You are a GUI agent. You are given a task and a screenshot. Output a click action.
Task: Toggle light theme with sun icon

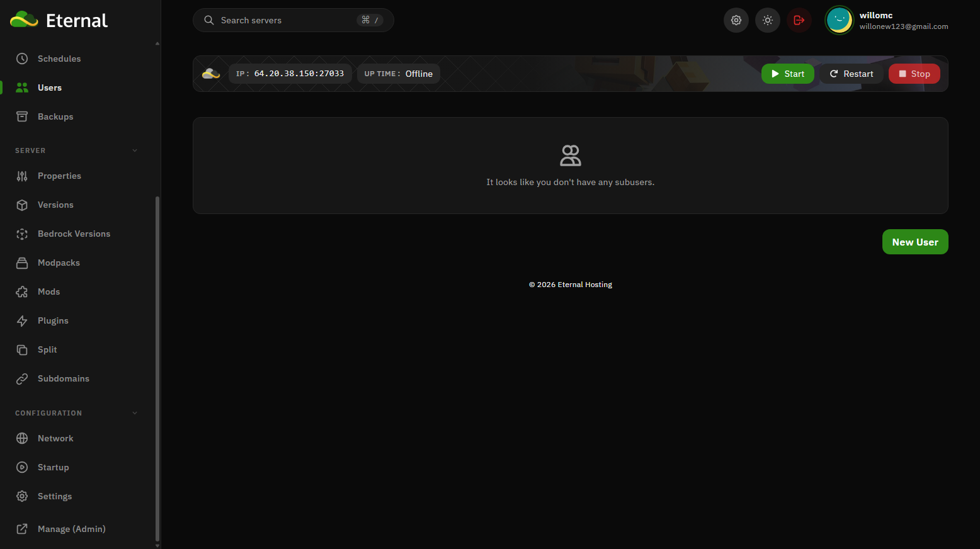coord(767,20)
